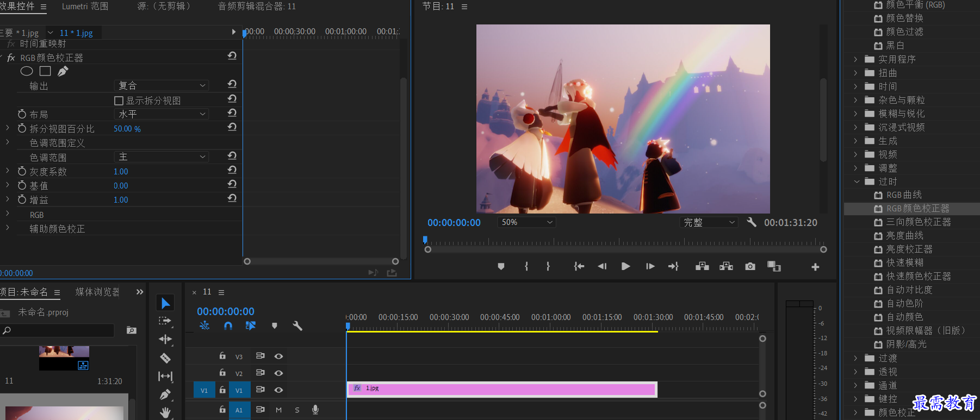Click the Lift button

702,266
